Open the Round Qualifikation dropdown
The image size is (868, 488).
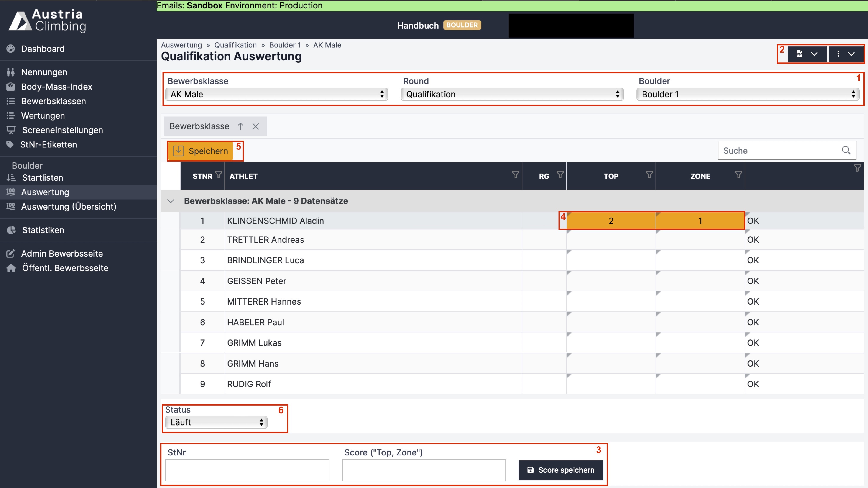point(512,94)
